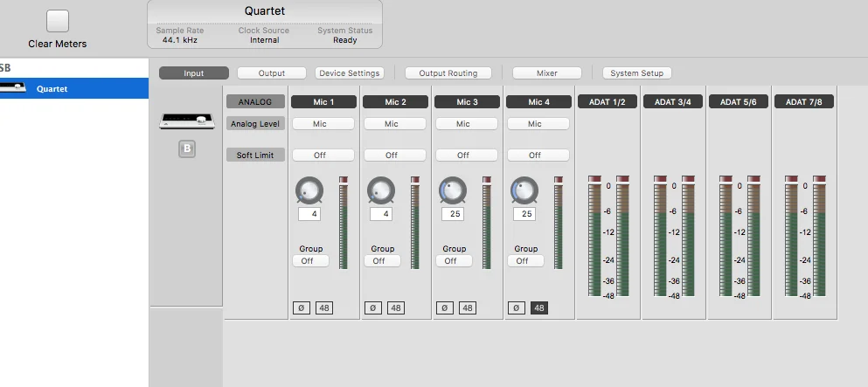Image resolution: width=868 pixels, height=387 pixels.
Task: Click the Soft Limit row label
Action: [255, 155]
